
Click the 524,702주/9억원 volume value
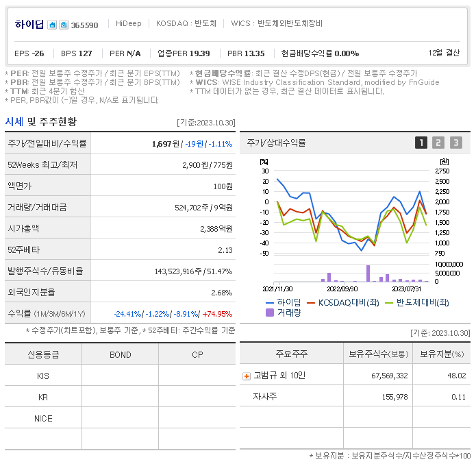(x=203, y=208)
